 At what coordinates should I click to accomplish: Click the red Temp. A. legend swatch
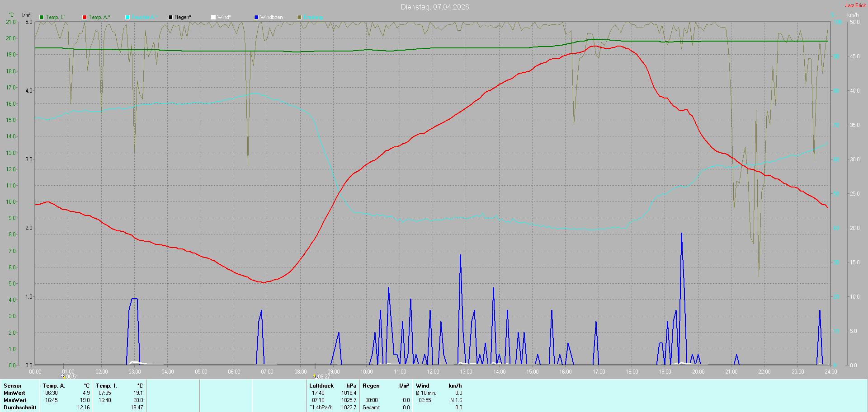tap(85, 17)
